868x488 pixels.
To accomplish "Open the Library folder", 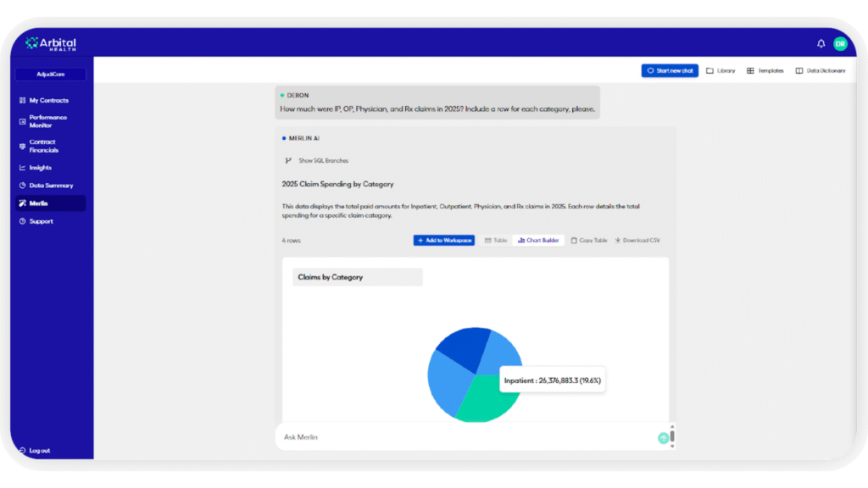I will (721, 70).
